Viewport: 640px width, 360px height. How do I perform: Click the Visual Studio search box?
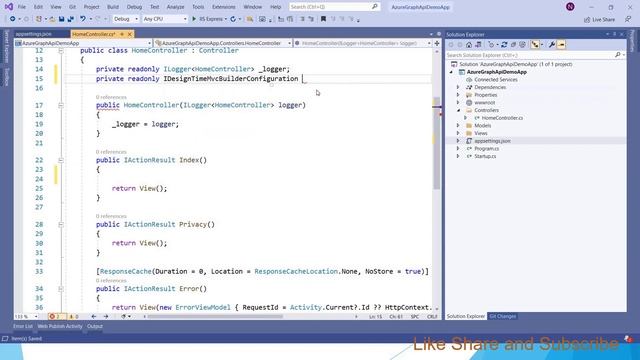(334, 7)
